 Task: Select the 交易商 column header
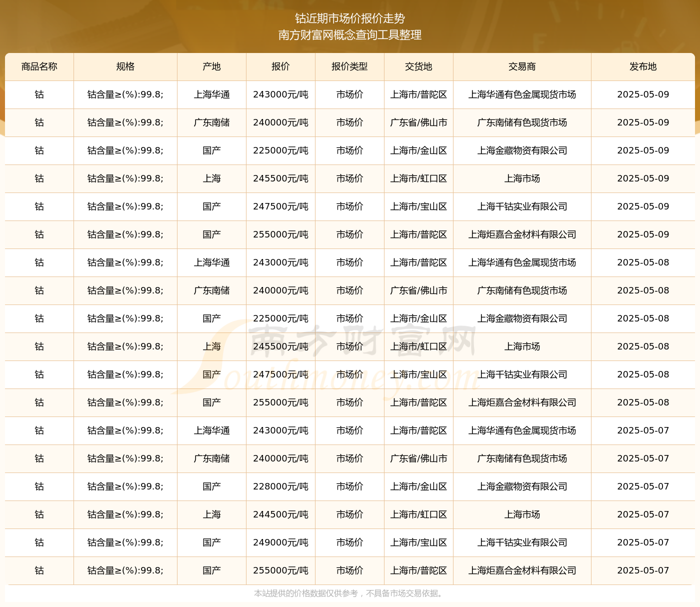tap(522, 66)
